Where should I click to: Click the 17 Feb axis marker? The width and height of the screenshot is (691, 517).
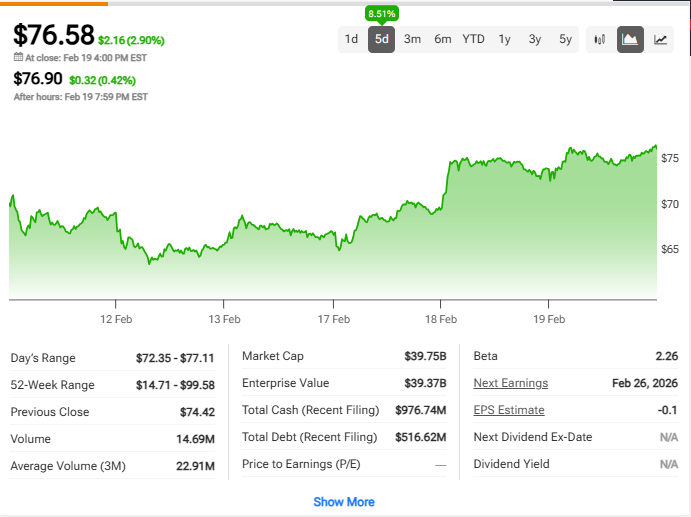pos(334,319)
